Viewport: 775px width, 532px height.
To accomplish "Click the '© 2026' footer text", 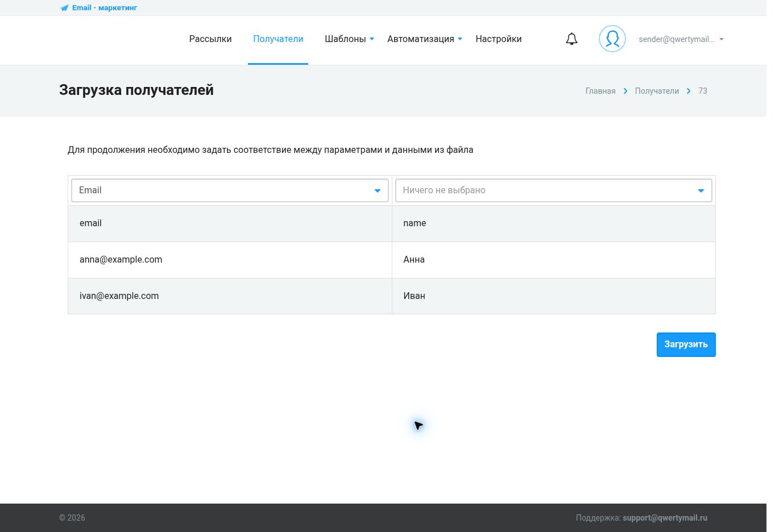I will 72,518.
